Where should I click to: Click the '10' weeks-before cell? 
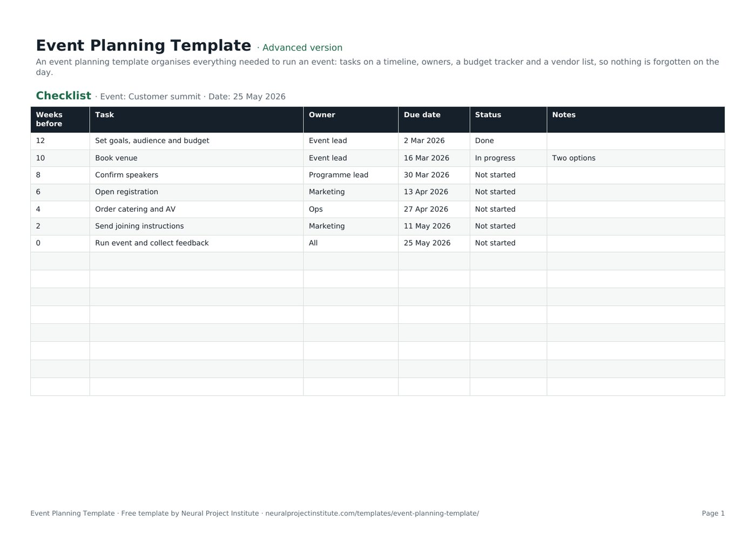click(60, 158)
